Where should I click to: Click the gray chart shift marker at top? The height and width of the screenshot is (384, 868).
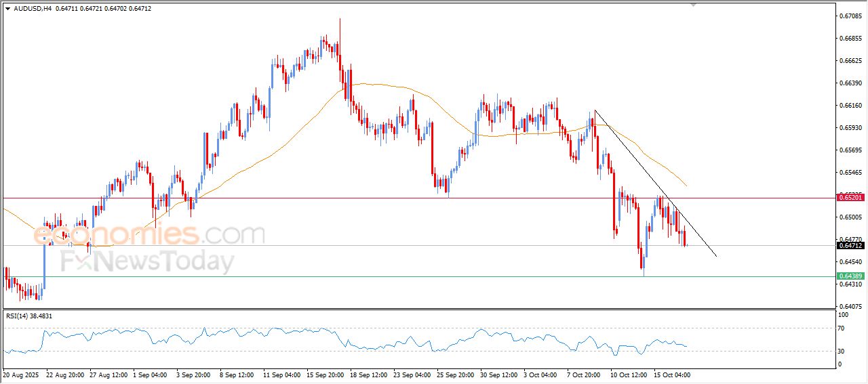pos(693,5)
